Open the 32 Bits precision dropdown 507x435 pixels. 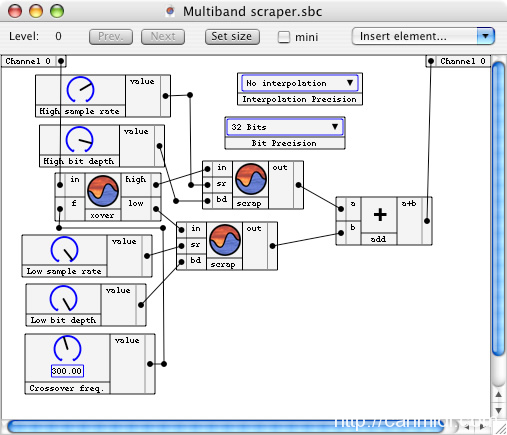point(285,127)
